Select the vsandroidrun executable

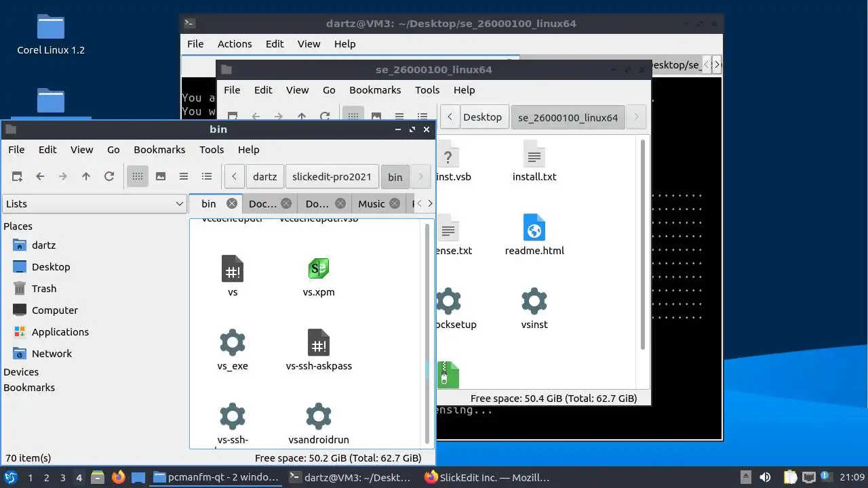coord(319,424)
